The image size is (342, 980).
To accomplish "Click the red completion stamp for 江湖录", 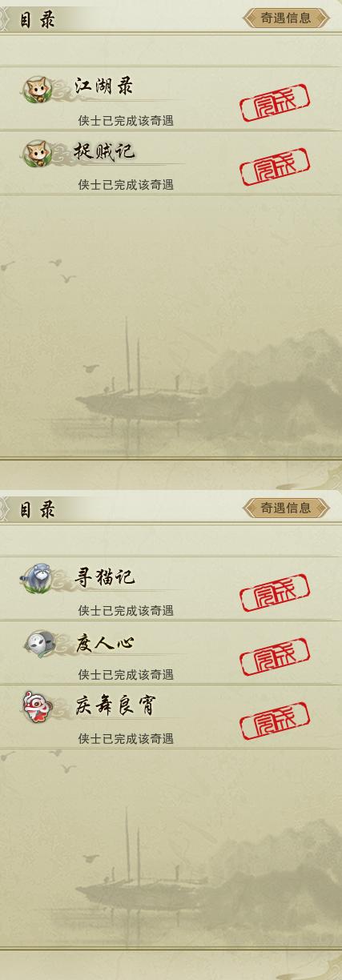I will tap(275, 103).
